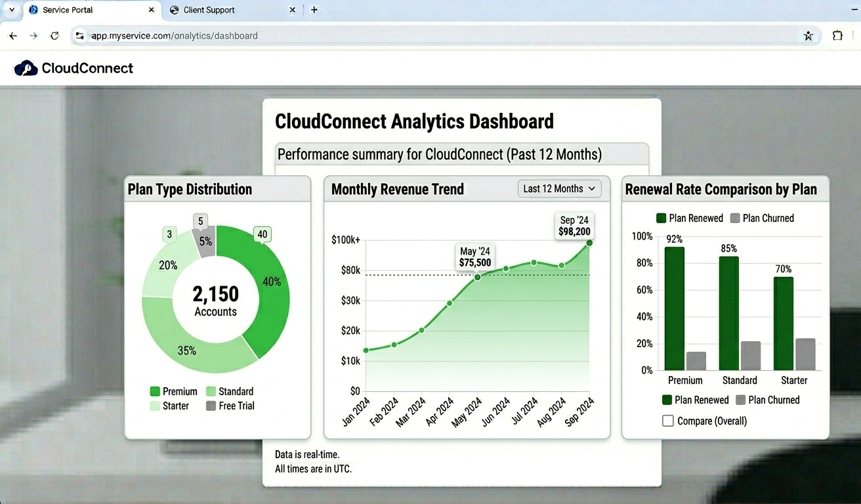Close the Service Portal tab

pyautogui.click(x=152, y=10)
